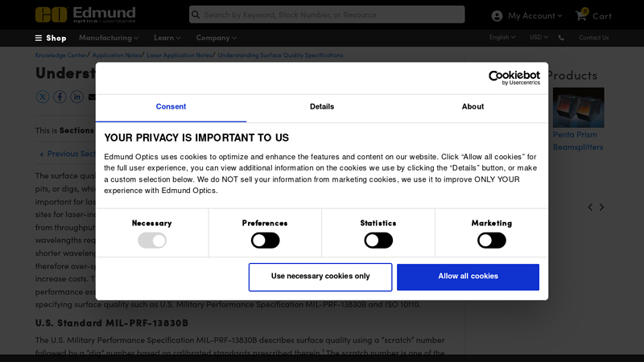Click the My Account user icon
Screen dimensions: 644x362
[497, 16]
